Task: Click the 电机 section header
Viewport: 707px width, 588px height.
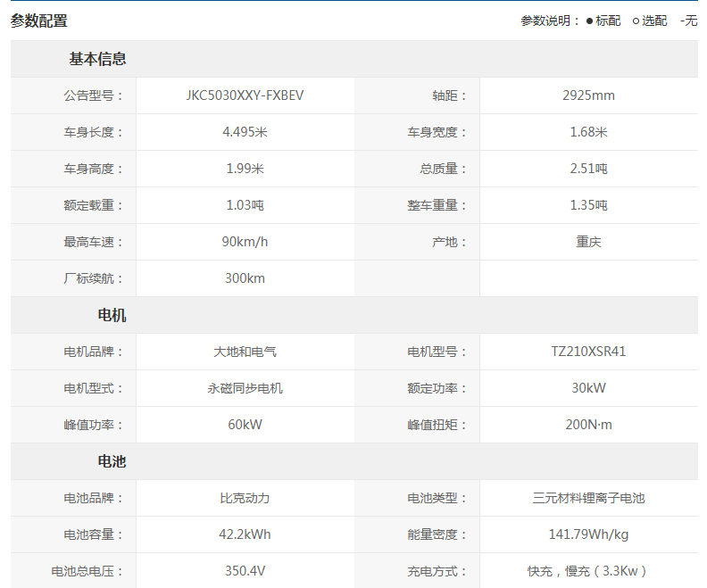Action: [x=112, y=315]
